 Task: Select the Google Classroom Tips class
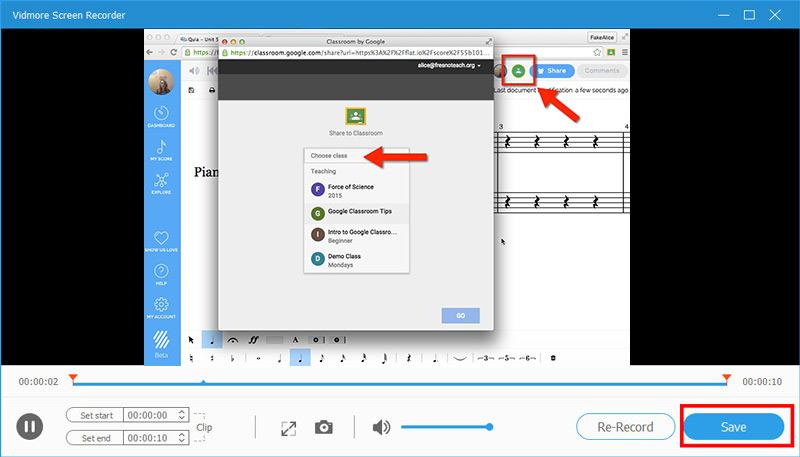coord(356,213)
